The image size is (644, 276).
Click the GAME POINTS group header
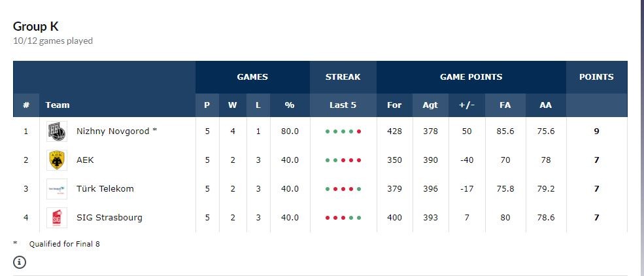[x=471, y=77]
